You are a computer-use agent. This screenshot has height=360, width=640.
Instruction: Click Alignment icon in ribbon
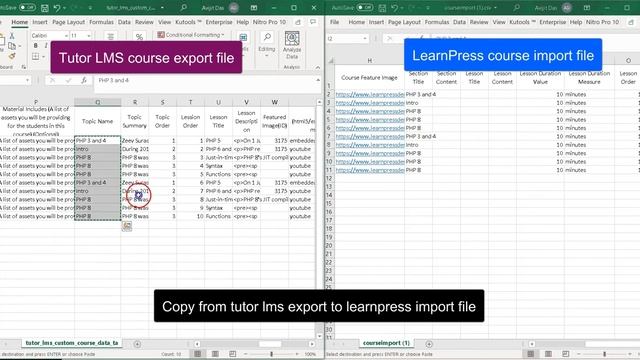click(x=110, y=37)
